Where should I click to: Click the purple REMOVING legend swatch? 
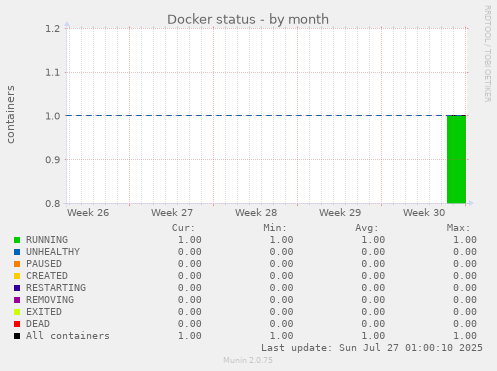pyautogui.click(x=17, y=300)
